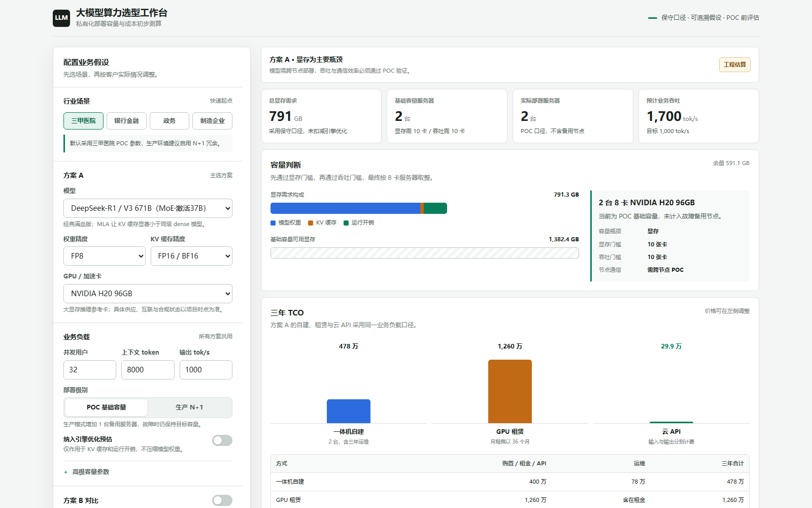Click the 29.9 万 cloud API total
Image resolution: width=812 pixels, height=508 pixels.
coord(671,346)
